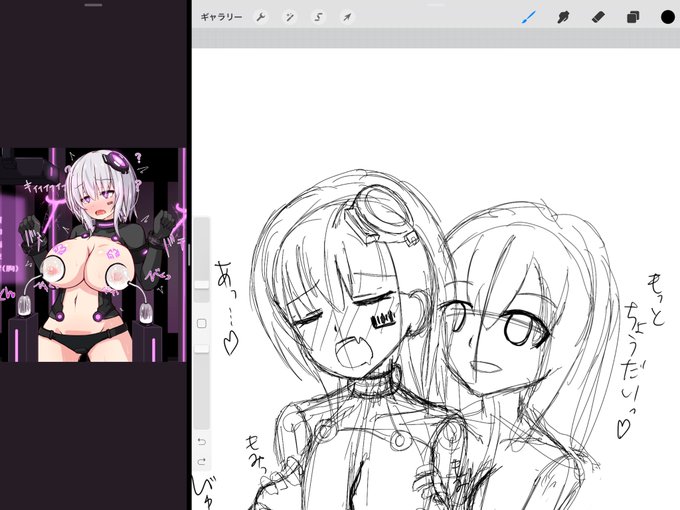Select the Brush paint tool

pyautogui.click(x=528, y=17)
